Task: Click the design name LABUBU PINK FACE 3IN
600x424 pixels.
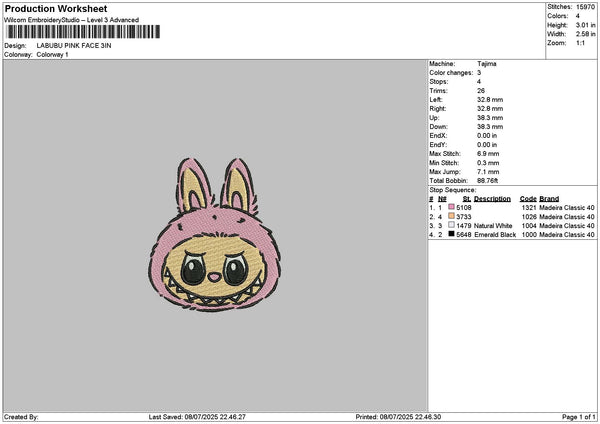Action: click(x=74, y=46)
